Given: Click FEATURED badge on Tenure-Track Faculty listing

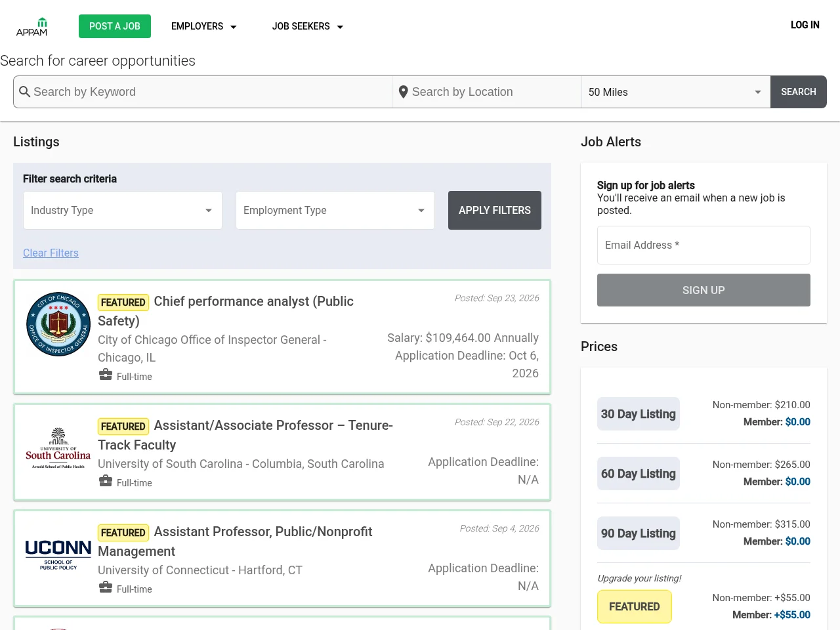Looking at the screenshot, I should [123, 426].
